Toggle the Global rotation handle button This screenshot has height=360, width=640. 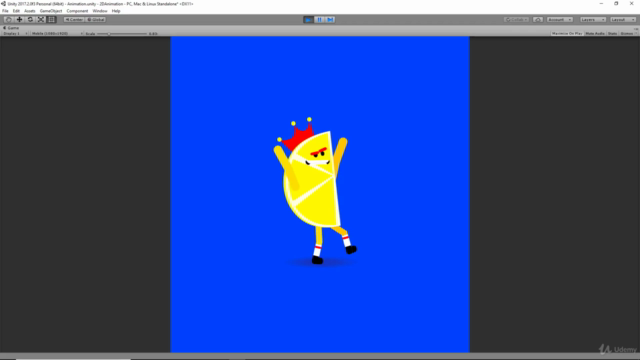[96, 20]
